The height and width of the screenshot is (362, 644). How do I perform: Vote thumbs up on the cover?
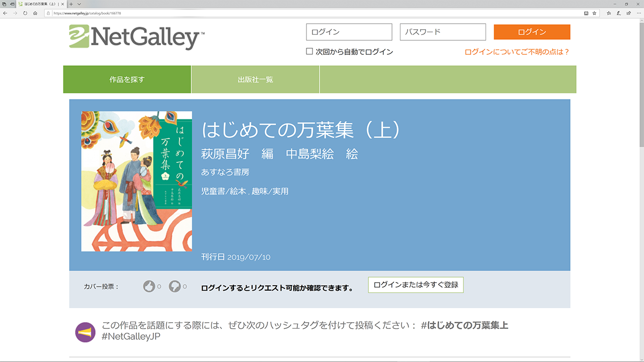point(149,287)
